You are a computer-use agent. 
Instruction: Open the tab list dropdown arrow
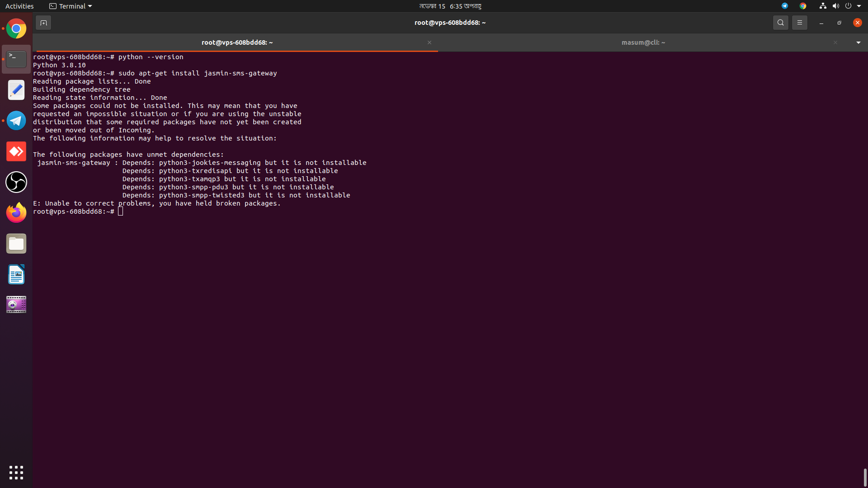click(858, 42)
